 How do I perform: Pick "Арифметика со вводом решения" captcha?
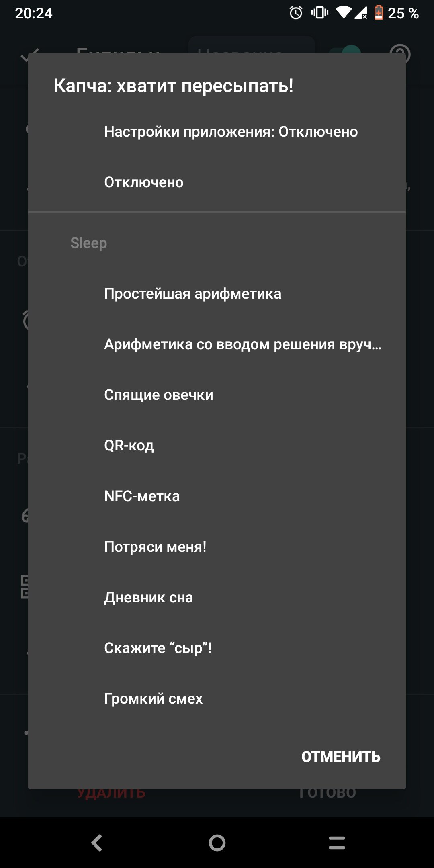217,344
